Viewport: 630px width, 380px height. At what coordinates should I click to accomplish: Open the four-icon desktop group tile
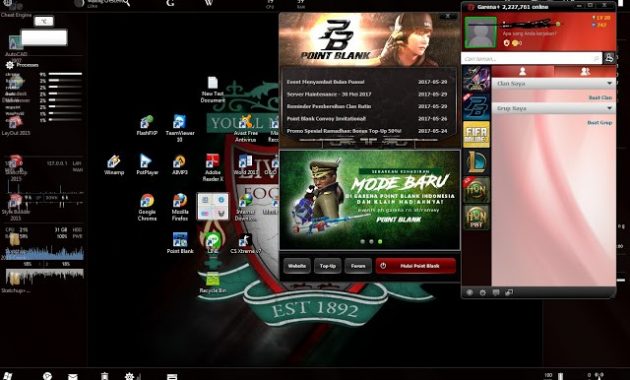point(213,206)
